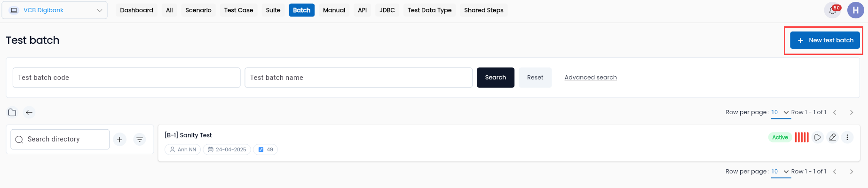Open the Test Data Type tab

[x=429, y=10]
